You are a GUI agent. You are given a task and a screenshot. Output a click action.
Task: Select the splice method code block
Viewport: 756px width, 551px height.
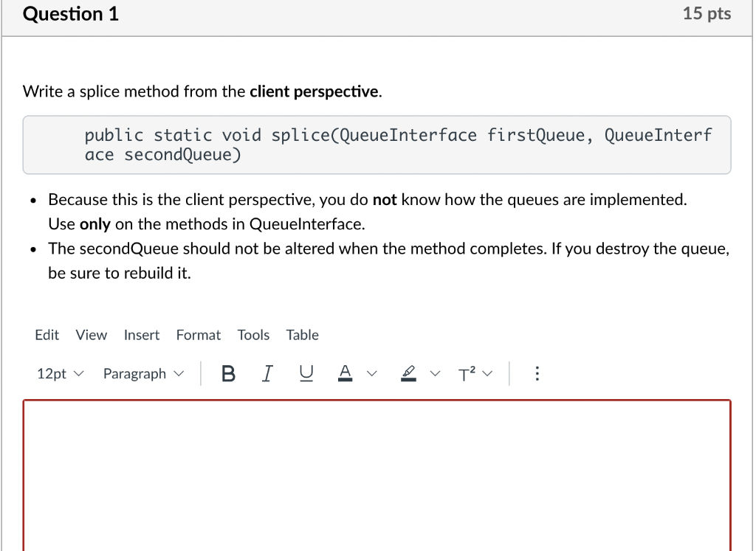click(377, 145)
